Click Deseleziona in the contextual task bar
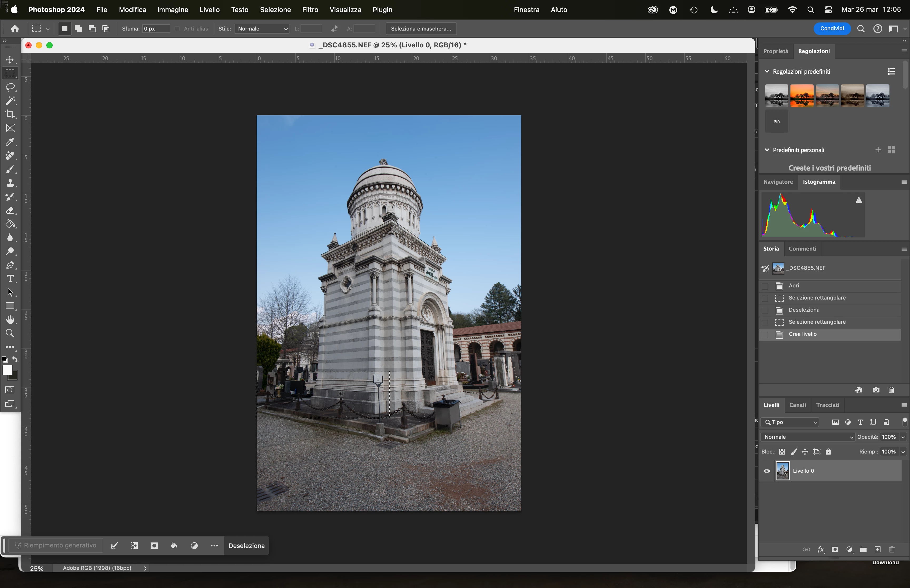Image resolution: width=910 pixels, height=588 pixels. (x=246, y=546)
